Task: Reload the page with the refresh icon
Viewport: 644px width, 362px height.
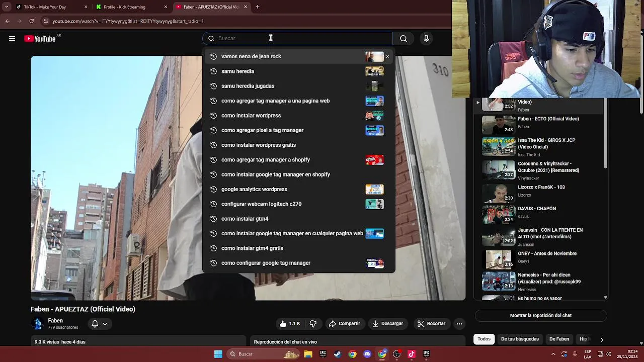Action: pyautogui.click(x=31, y=21)
